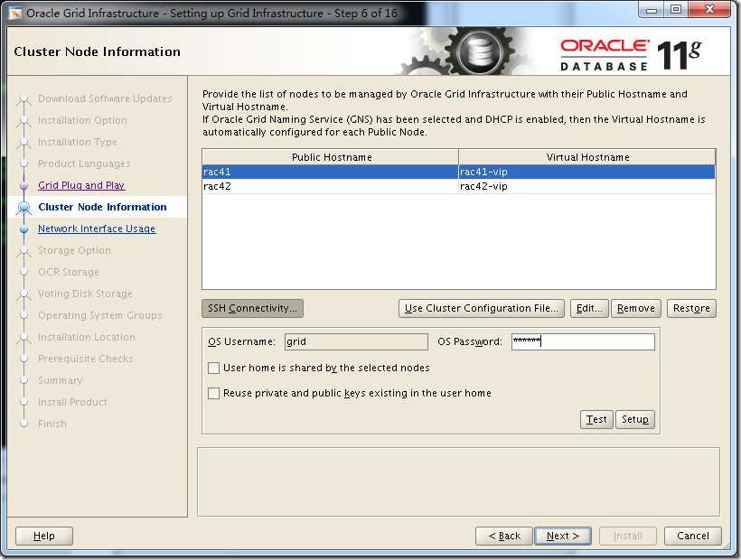Click the installer title bar icon
Viewport: 741px width, 560px height.
(x=15, y=14)
